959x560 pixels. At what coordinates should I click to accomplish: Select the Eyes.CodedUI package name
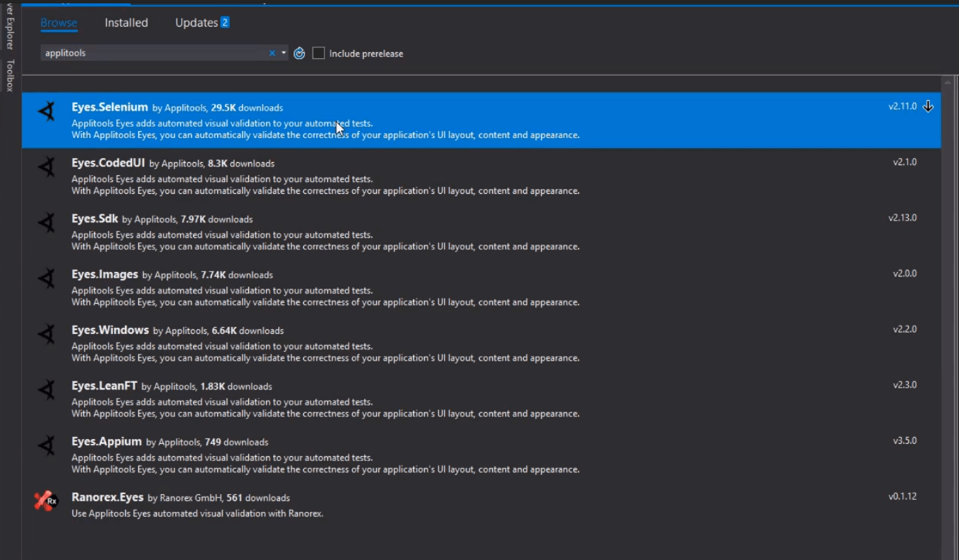coord(108,163)
